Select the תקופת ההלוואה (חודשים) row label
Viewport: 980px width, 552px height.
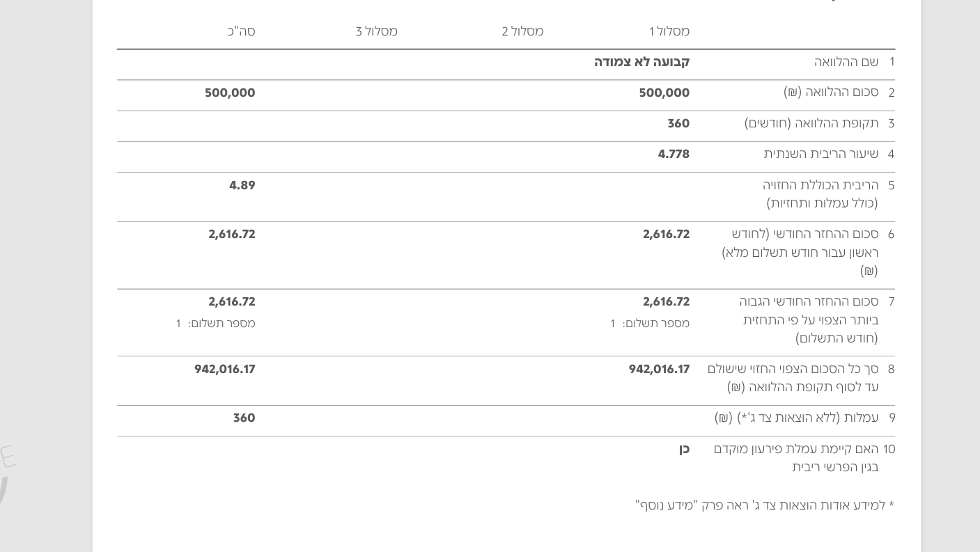pos(811,123)
